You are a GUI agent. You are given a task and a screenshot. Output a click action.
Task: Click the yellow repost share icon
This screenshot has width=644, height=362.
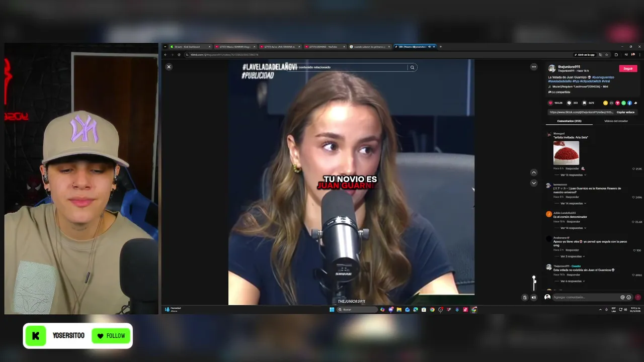[x=605, y=103]
